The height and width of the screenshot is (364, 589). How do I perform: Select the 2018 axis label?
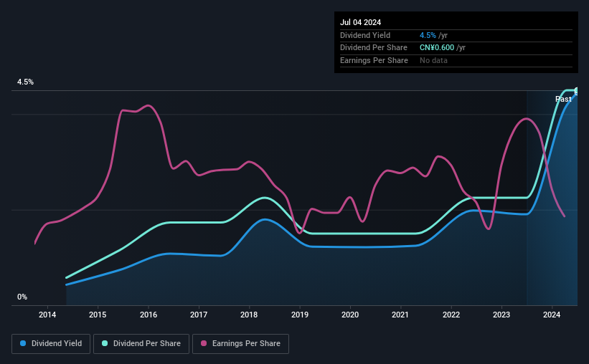(x=249, y=315)
